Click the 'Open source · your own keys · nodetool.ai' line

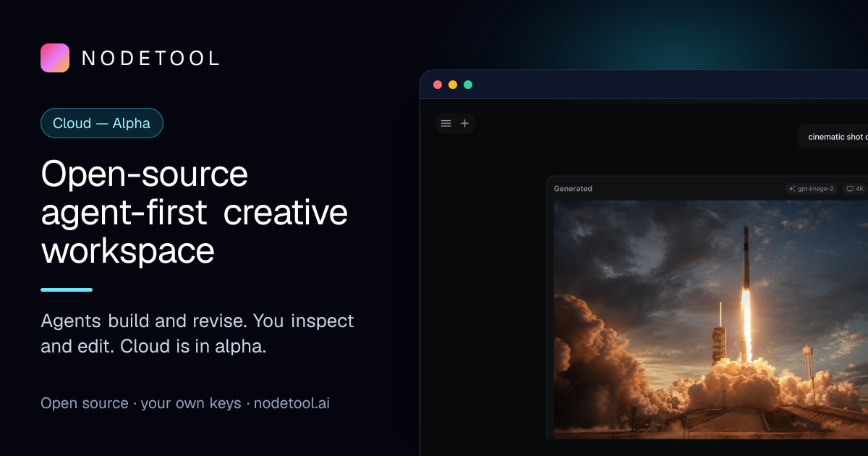185,403
